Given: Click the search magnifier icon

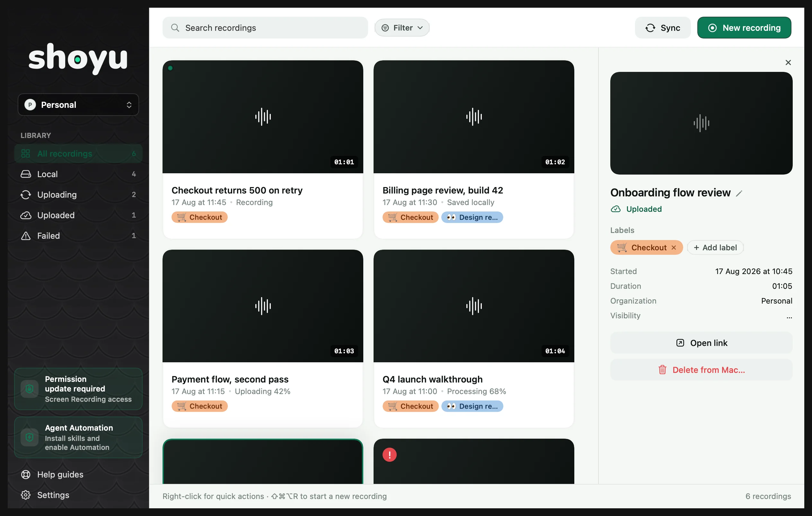Looking at the screenshot, I should (175, 28).
